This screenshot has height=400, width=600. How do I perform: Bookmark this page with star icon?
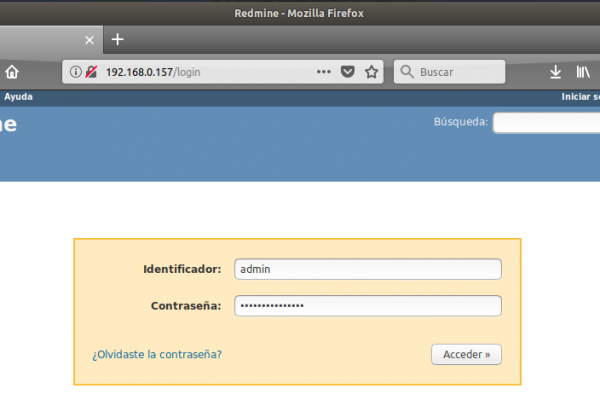pos(371,72)
